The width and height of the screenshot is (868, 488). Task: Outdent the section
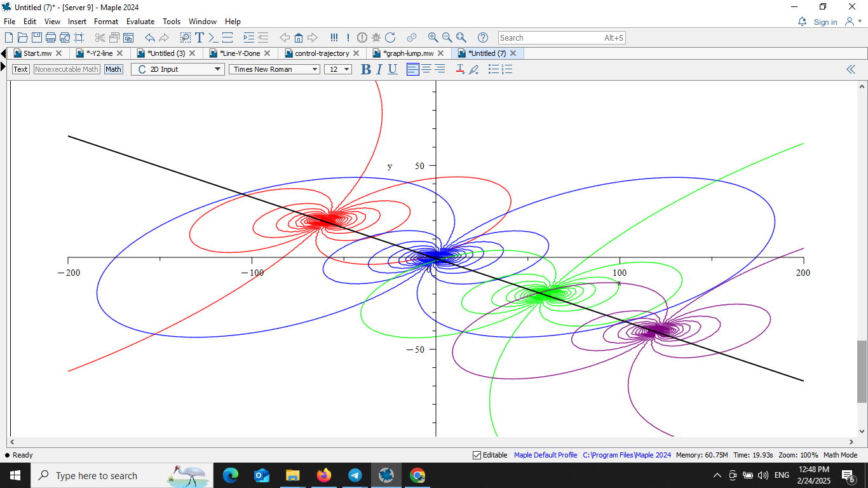pyautogui.click(x=263, y=37)
